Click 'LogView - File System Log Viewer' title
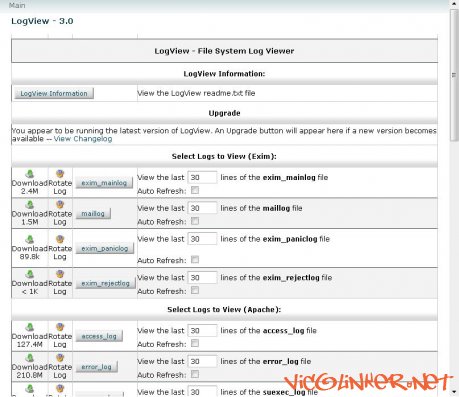The width and height of the screenshot is (459, 397). 224,51
